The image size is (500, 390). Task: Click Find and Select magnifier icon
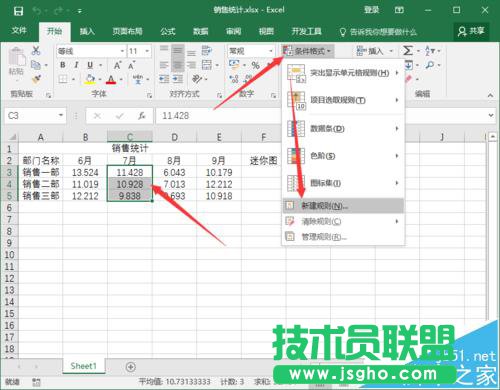click(x=430, y=65)
